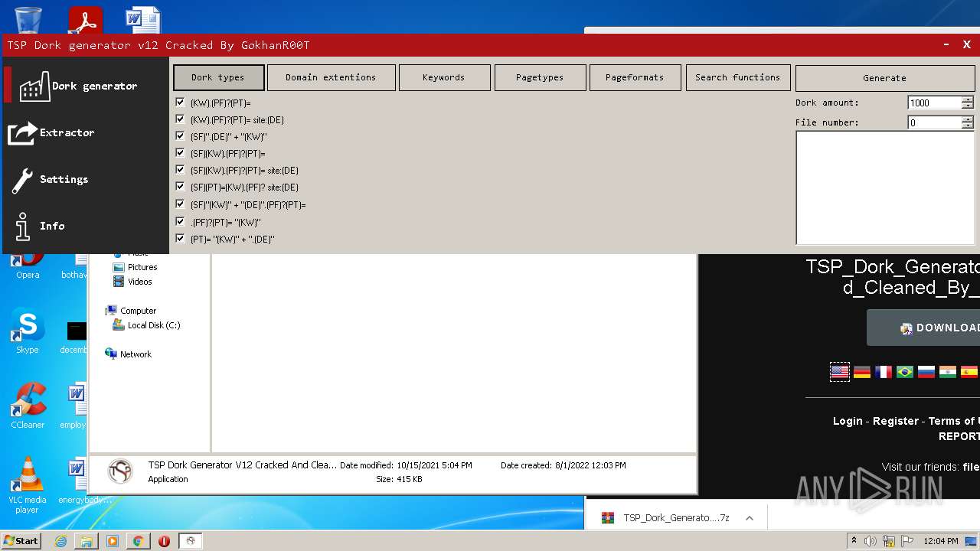Screen dimensions: 980x551
Task: Click the Generate button
Action: coord(884,78)
